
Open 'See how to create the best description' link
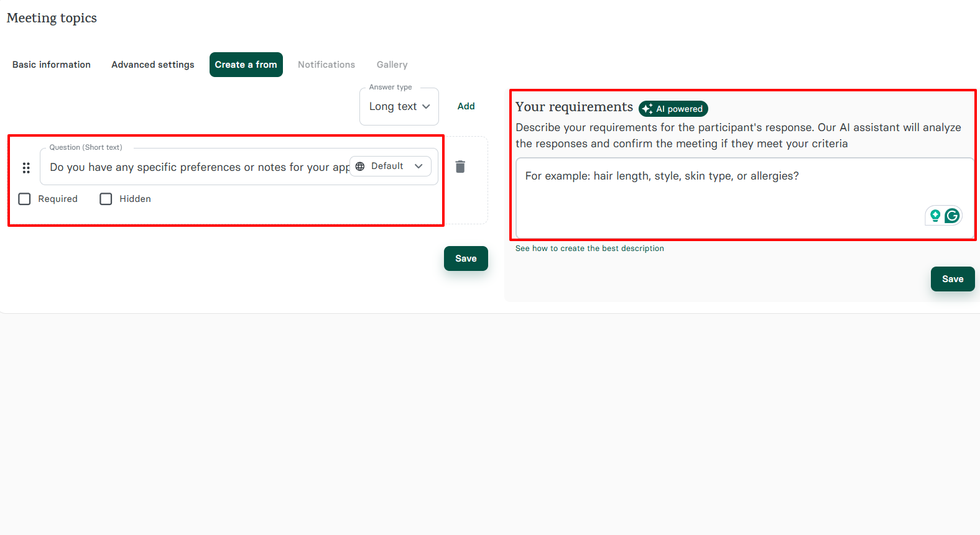(x=589, y=249)
